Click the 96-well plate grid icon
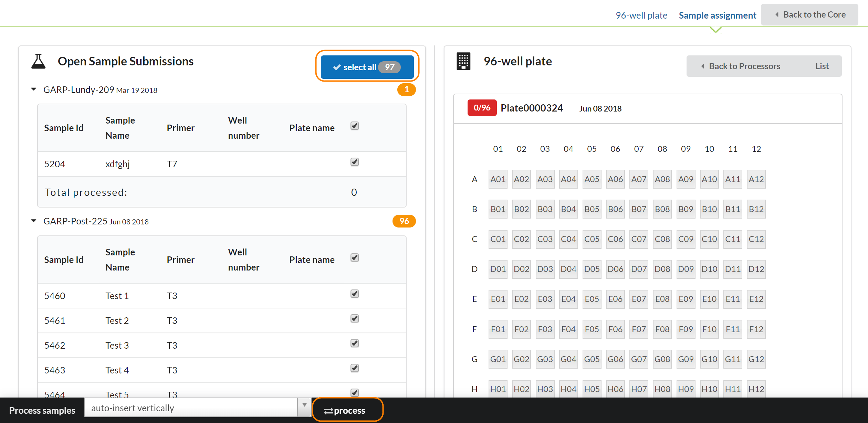Screen dimensions: 868x423 tap(463, 61)
